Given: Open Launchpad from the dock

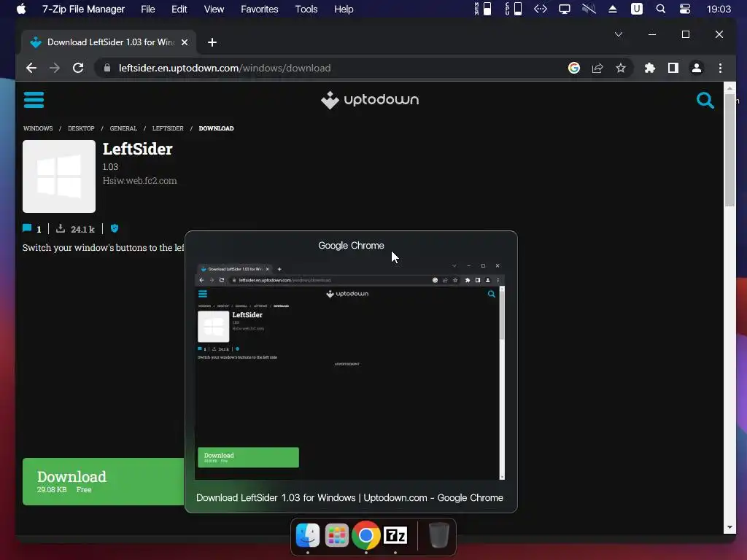Looking at the screenshot, I should pyautogui.click(x=337, y=535).
